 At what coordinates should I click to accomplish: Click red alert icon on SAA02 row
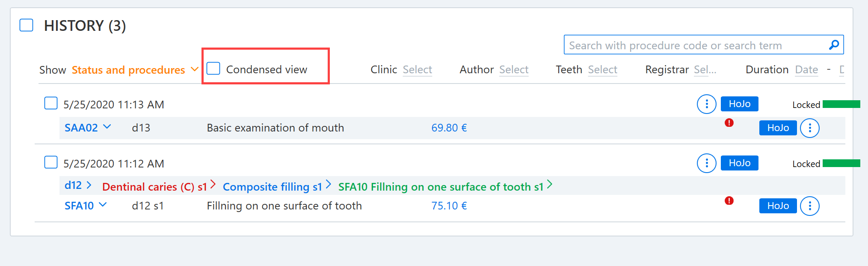click(729, 123)
